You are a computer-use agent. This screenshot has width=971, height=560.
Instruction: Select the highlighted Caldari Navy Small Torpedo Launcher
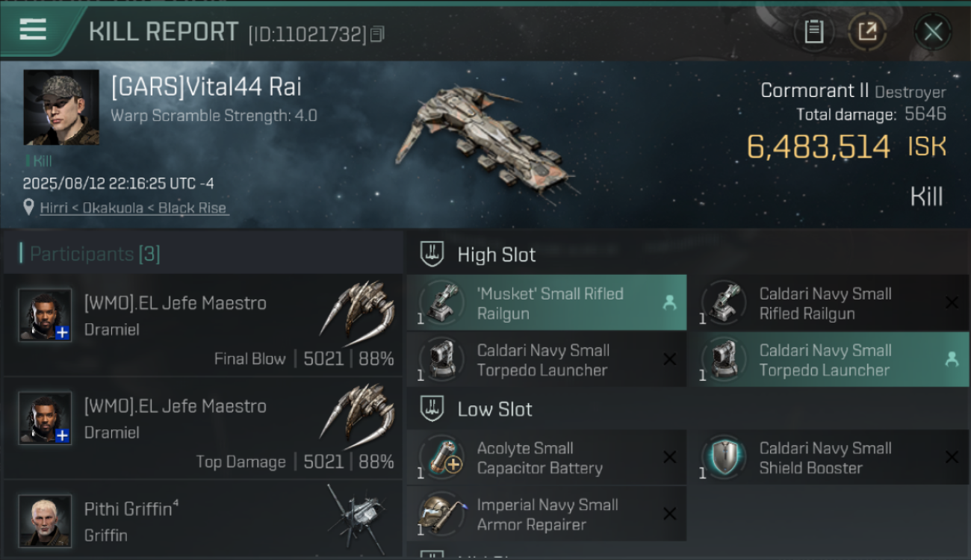(x=828, y=359)
